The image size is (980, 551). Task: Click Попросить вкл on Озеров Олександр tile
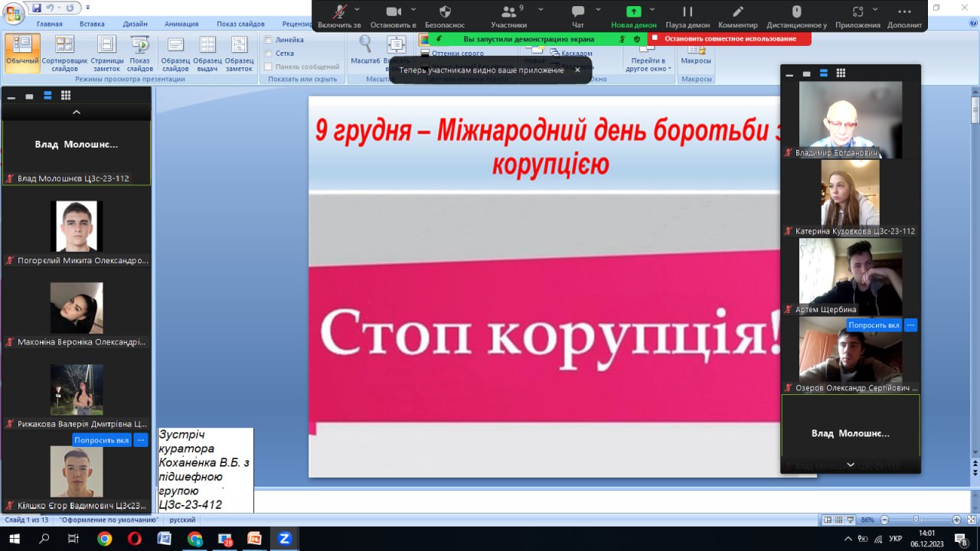click(x=874, y=325)
